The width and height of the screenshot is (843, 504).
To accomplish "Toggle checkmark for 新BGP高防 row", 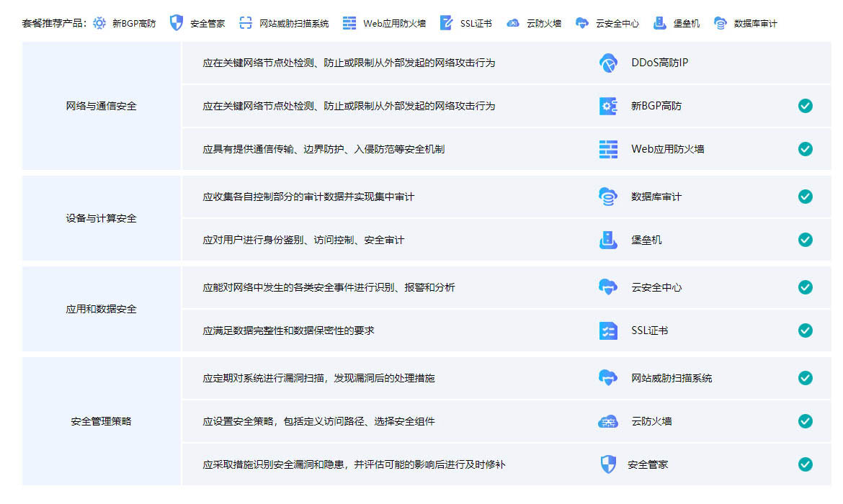I will coord(805,106).
